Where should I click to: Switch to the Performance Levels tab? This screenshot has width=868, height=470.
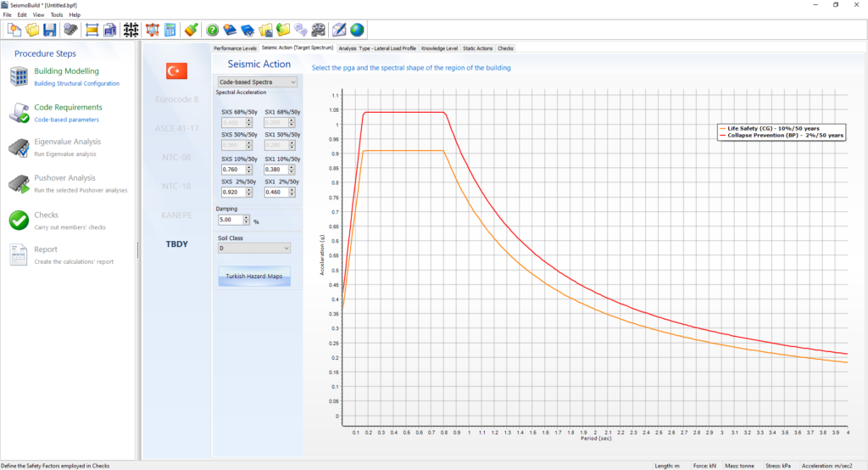(235, 48)
